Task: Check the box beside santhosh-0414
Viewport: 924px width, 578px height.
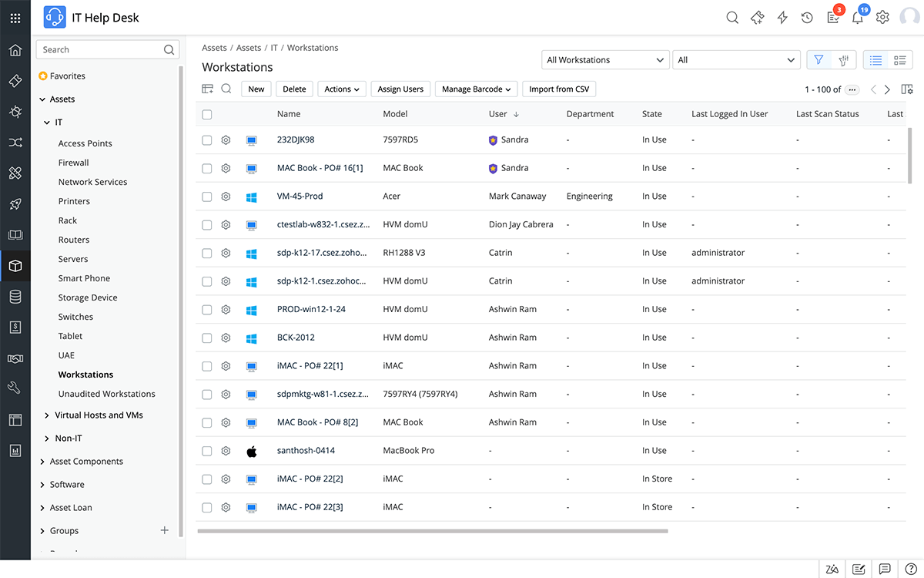Action: coord(206,450)
